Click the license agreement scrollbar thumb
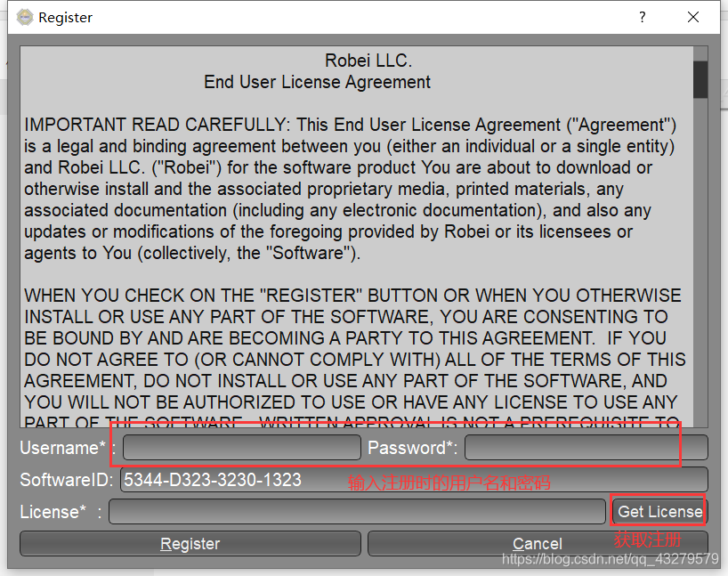The height and width of the screenshot is (576, 728). [x=700, y=79]
